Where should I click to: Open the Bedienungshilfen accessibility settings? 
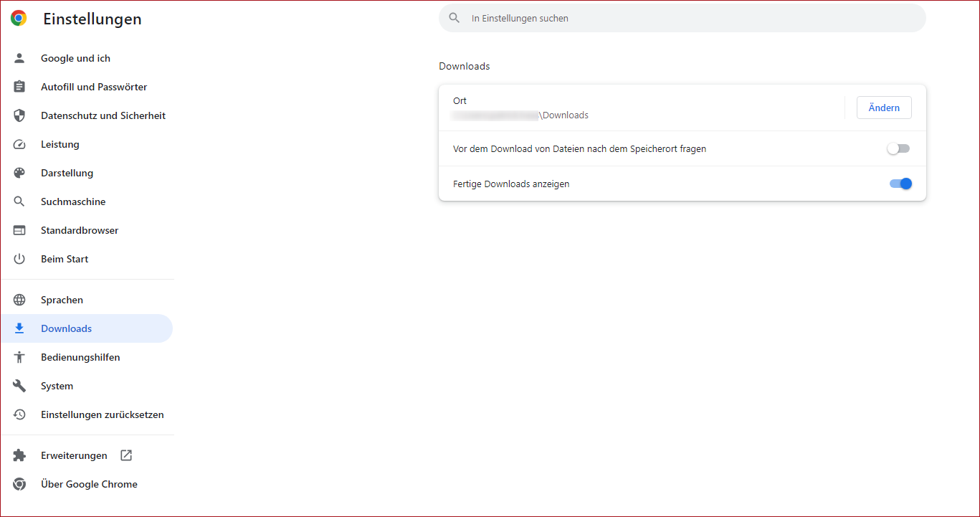coord(80,357)
